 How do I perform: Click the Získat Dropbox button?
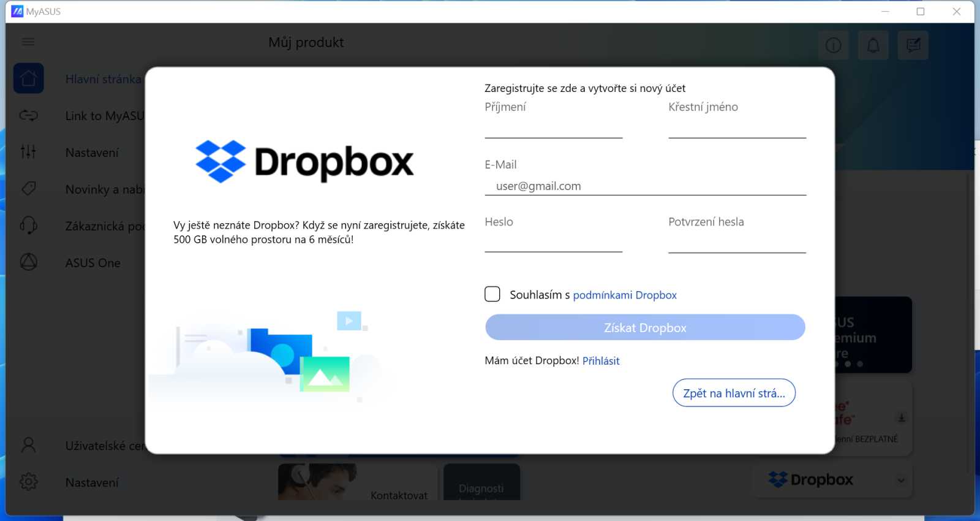645,327
